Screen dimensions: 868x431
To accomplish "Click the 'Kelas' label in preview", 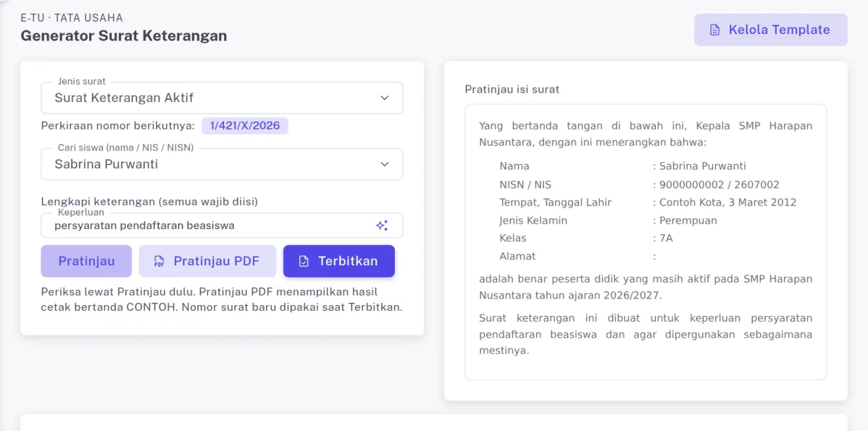I will (513, 238).
